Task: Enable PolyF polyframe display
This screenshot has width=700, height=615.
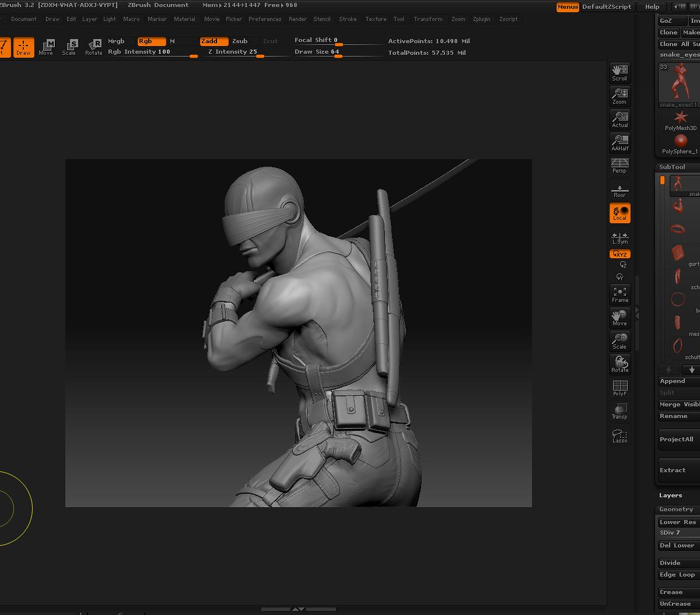Action: [619, 388]
